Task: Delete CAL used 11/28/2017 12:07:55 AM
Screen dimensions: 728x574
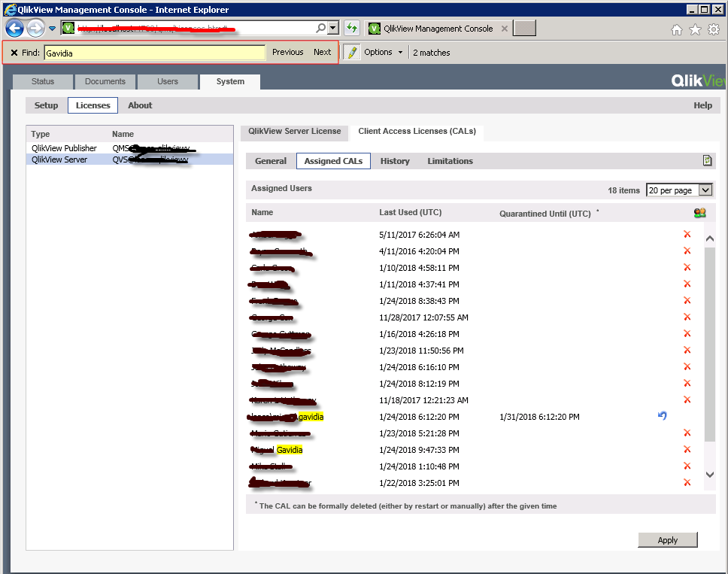Action: pyautogui.click(x=687, y=317)
